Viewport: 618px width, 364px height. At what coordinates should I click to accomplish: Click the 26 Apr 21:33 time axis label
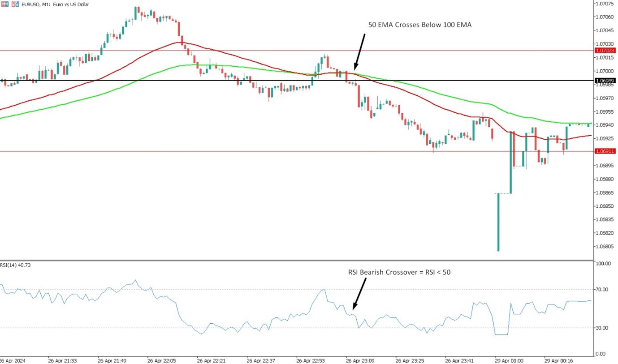tap(62, 360)
